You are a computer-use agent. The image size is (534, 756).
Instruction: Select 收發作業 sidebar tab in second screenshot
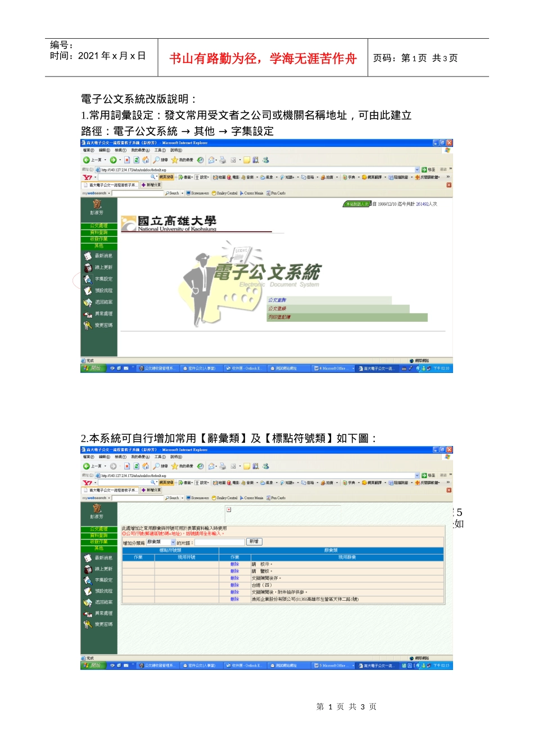pyautogui.click(x=99, y=542)
